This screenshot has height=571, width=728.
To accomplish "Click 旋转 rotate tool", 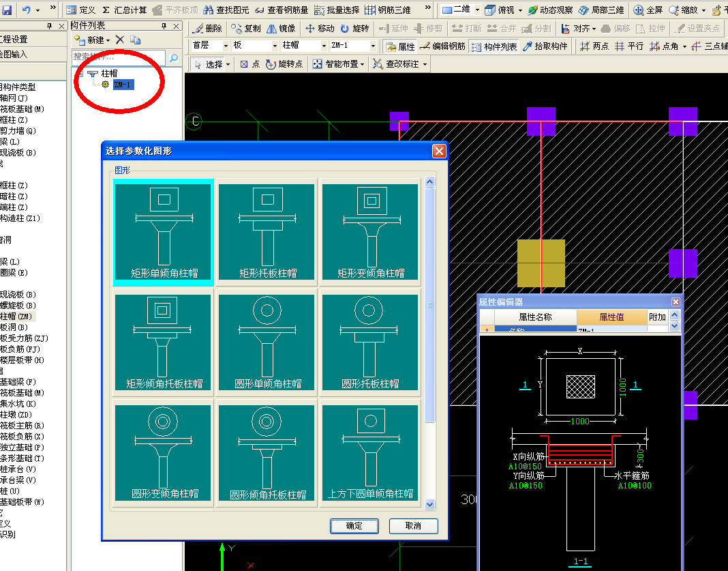I will click(354, 29).
